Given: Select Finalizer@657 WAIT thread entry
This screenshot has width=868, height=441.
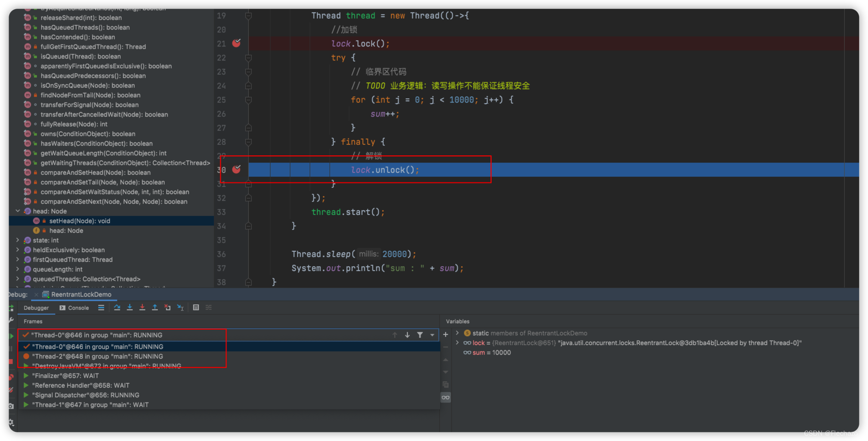Looking at the screenshot, I should coord(228,376).
